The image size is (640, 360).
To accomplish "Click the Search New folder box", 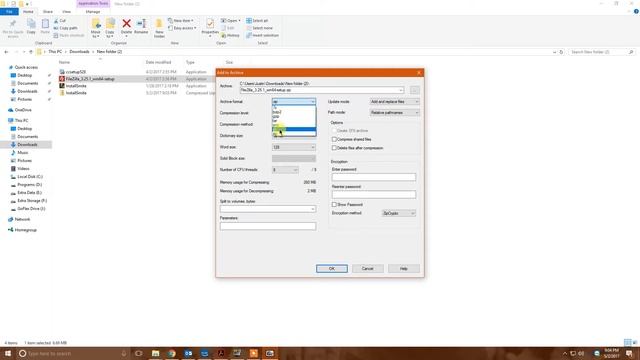I will click(602, 52).
